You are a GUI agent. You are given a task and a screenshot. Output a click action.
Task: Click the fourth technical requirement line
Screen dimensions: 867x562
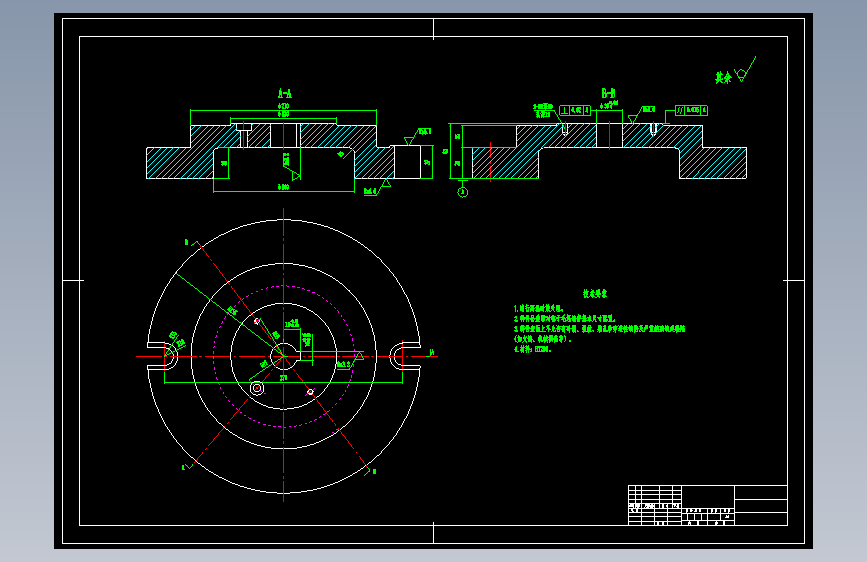point(532,349)
